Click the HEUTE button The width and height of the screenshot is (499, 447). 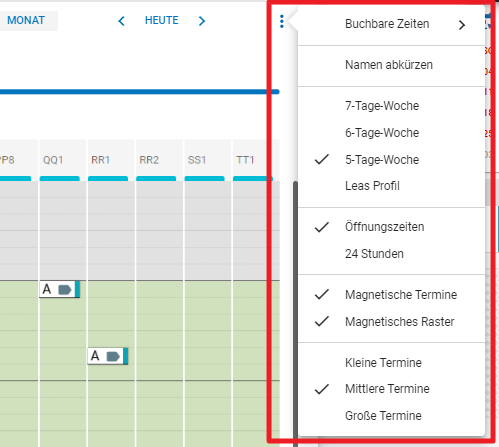[162, 21]
